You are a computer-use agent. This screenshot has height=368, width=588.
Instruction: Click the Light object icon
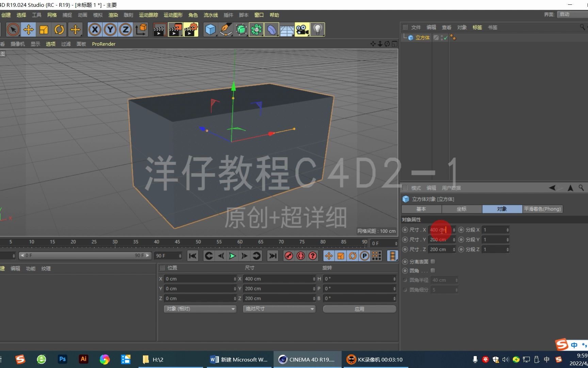317,30
